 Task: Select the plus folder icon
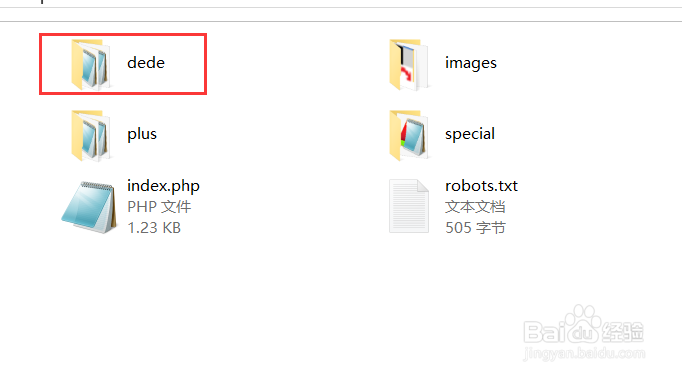[x=90, y=135]
